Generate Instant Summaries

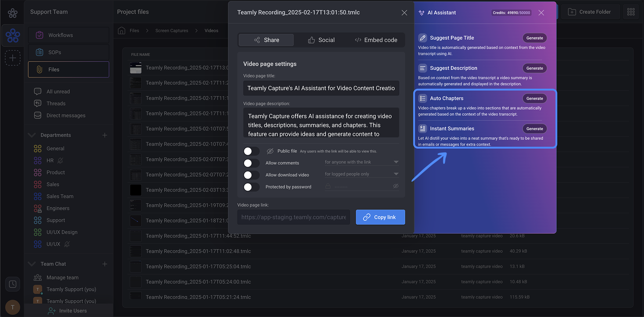534,129
